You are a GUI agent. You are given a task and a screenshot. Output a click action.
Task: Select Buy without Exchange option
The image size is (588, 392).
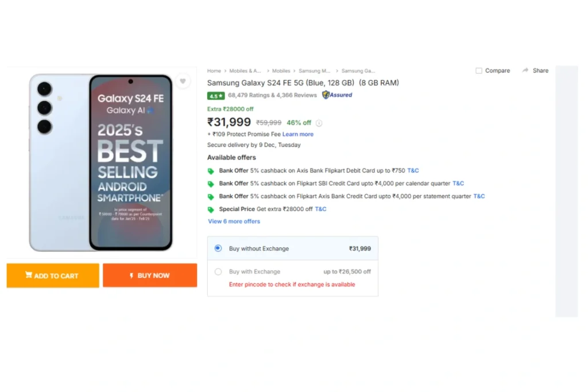tap(218, 249)
